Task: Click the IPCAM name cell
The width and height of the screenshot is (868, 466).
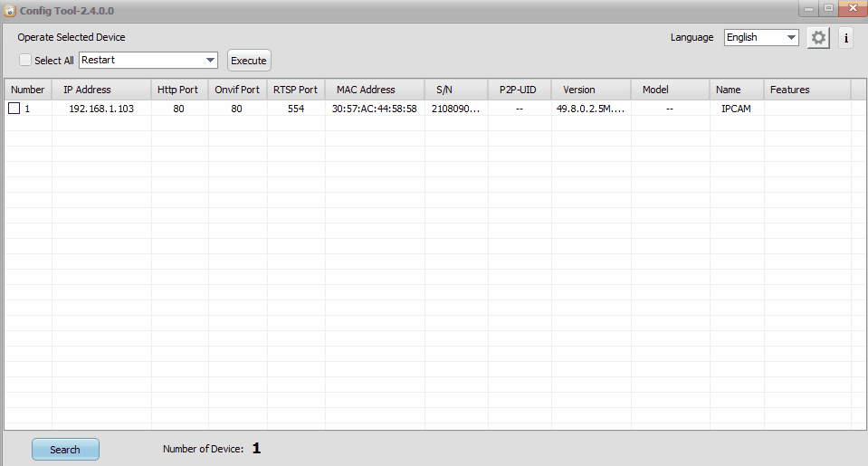Action: [737, 109]
